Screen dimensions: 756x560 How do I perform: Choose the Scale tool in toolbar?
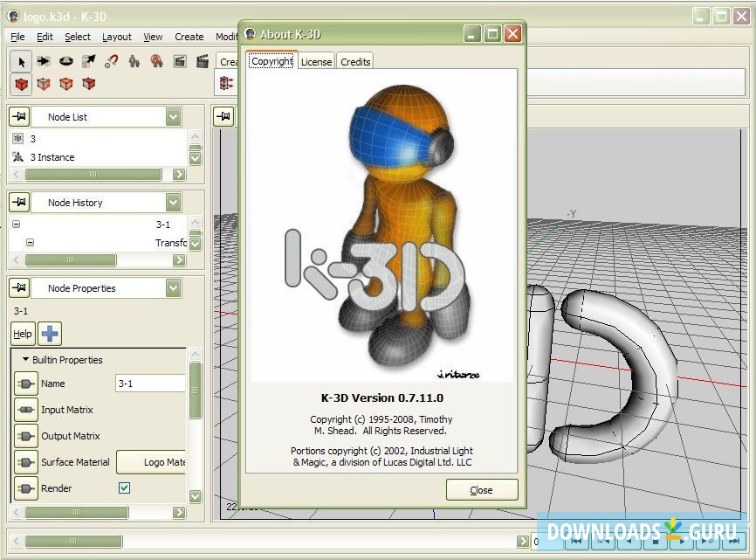89,61
